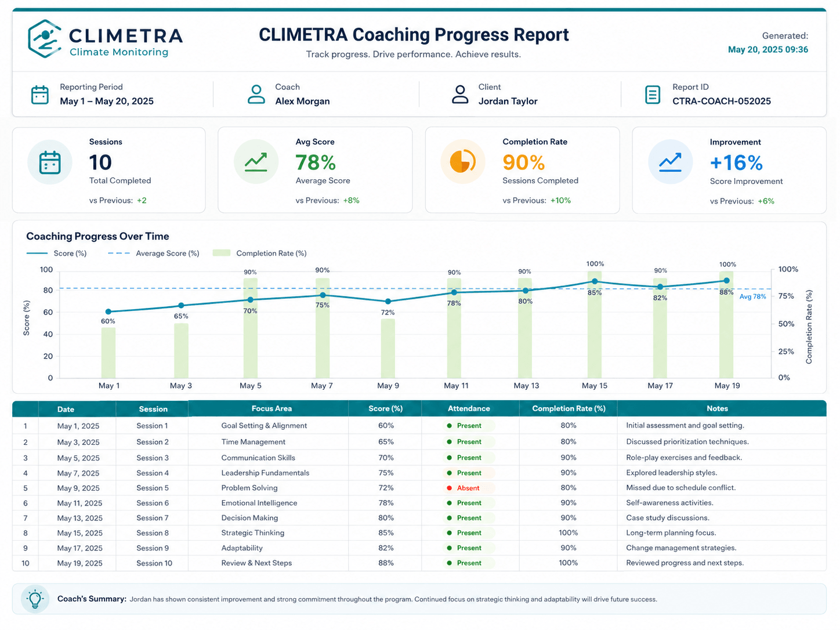
Task: Click the 'May 1 – May 20, 2025' period
Action: point(107,101)
